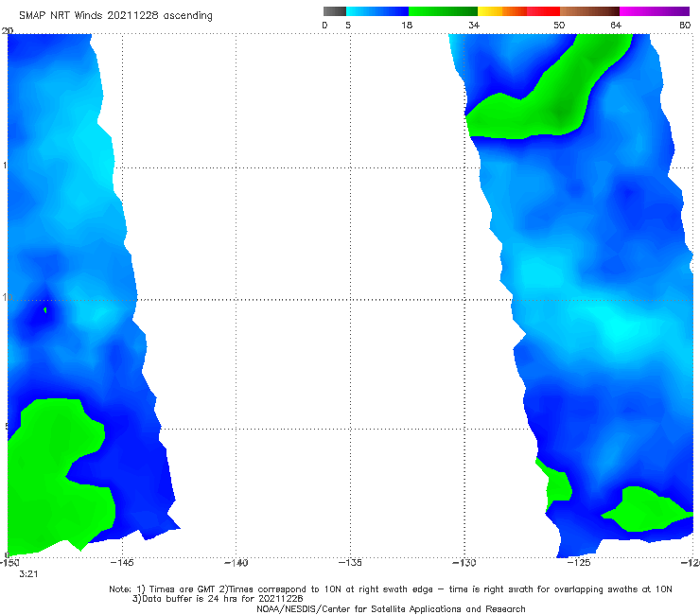Click the longitude label '-125'
Screen dimensions: 700x615
tap(579, 563)
